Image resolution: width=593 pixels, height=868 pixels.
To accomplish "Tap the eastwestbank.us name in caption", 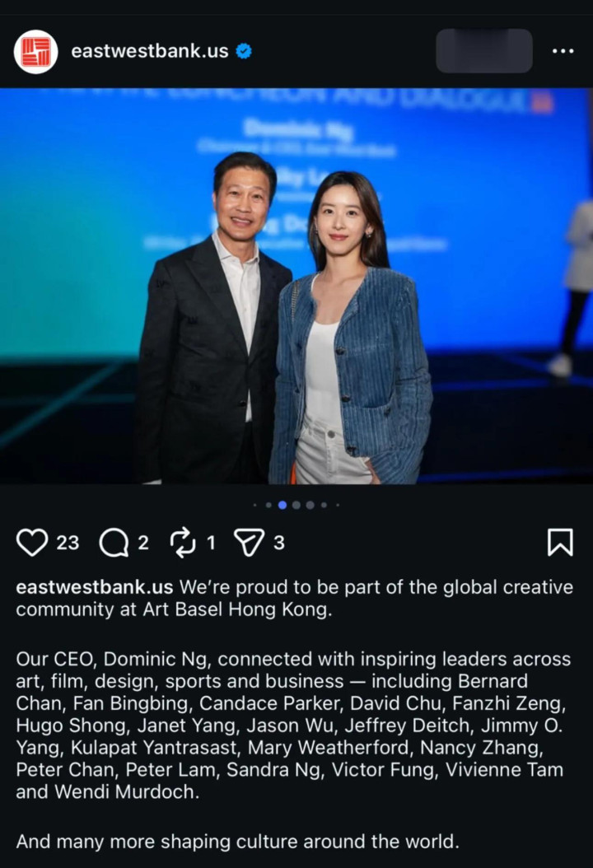I will coord(94,587).
